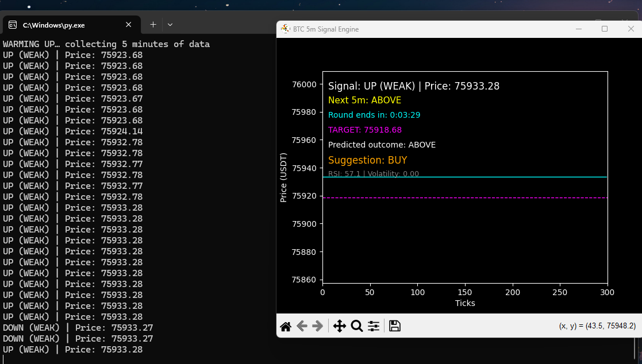Click the Home reset view icon

[286, 326]
